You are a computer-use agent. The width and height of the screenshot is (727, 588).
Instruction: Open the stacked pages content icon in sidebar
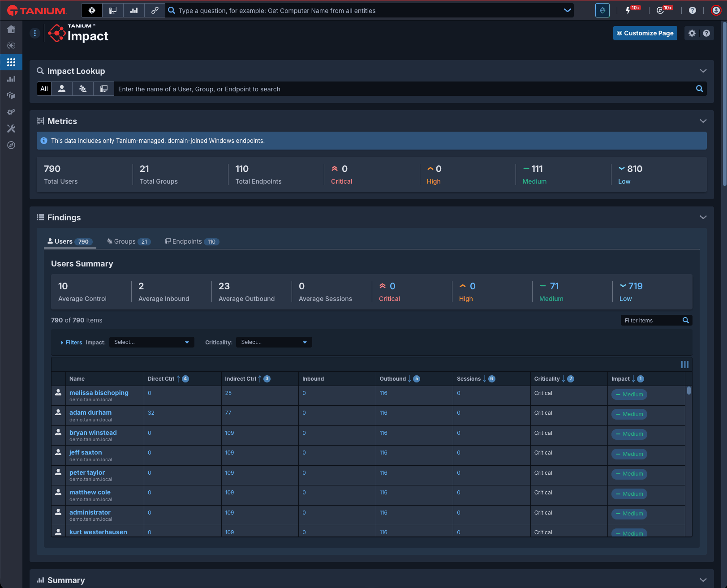point(11,95)
